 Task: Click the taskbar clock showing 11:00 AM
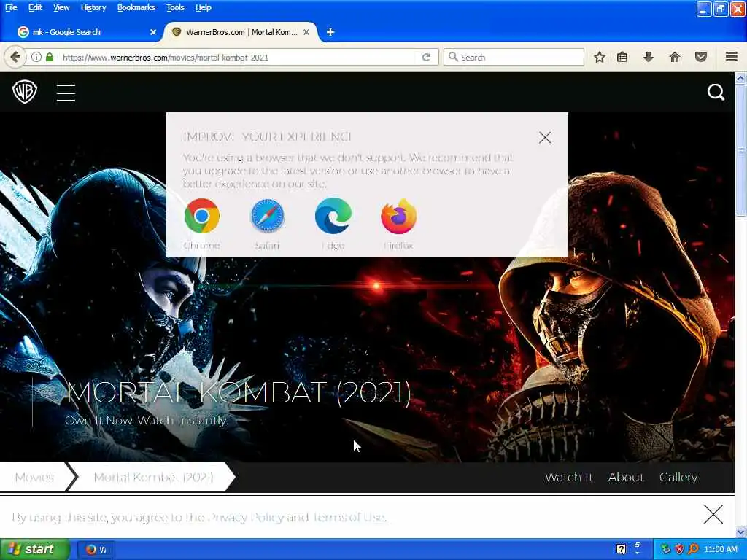click(720, 549)
